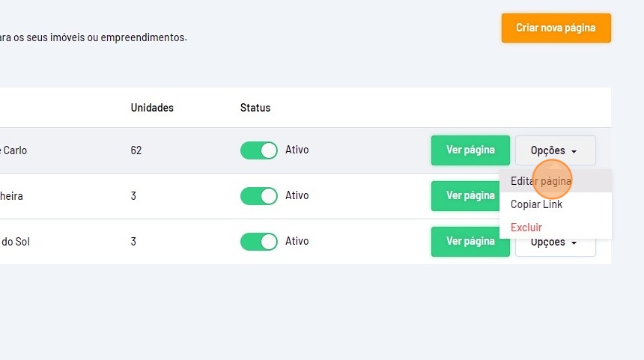
Task: Select the row name ending in 'Carlo'
Action: point(13,150)
